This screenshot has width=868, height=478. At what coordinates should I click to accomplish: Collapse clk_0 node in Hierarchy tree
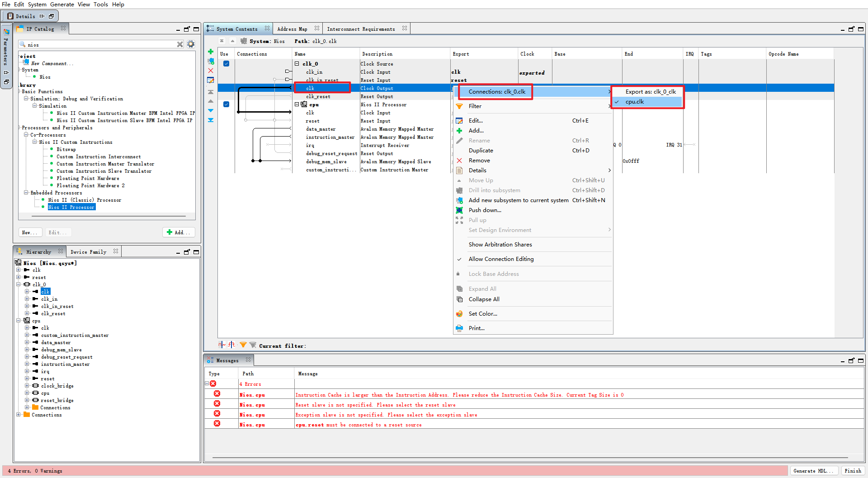coord(19,284)
